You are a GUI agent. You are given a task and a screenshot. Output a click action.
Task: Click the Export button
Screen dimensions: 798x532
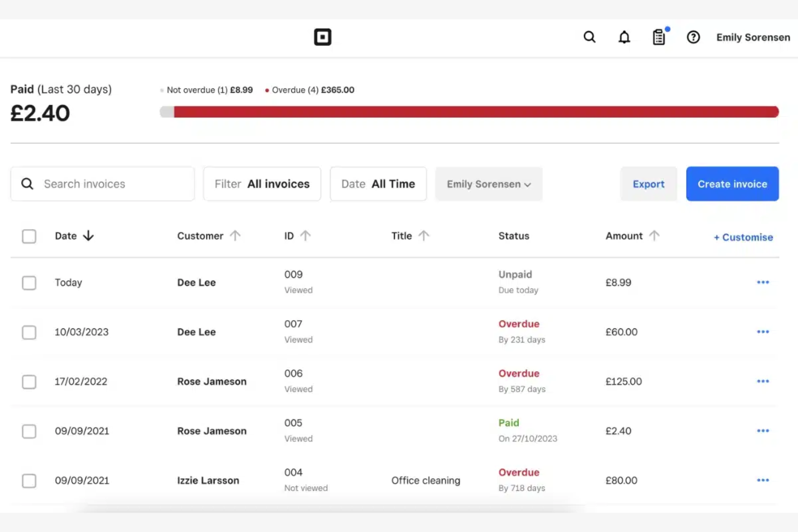[648, 184]
